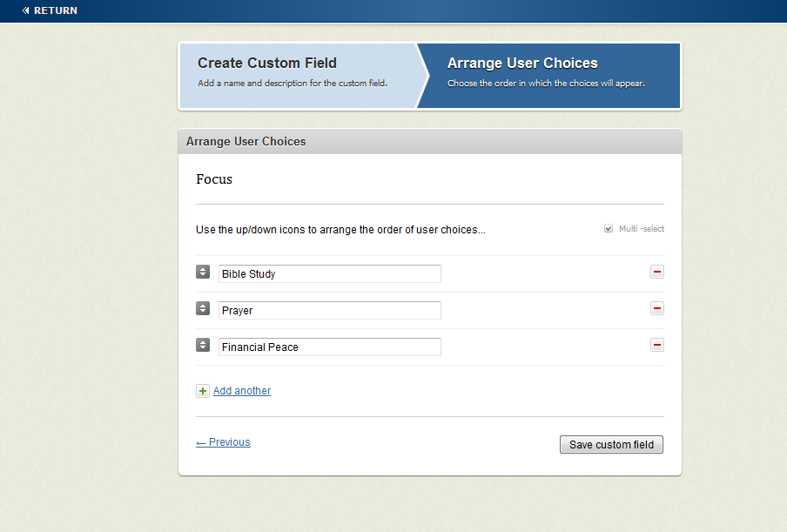Go back via the Previous link
The image size is (787, 532).
click(223, 442)
